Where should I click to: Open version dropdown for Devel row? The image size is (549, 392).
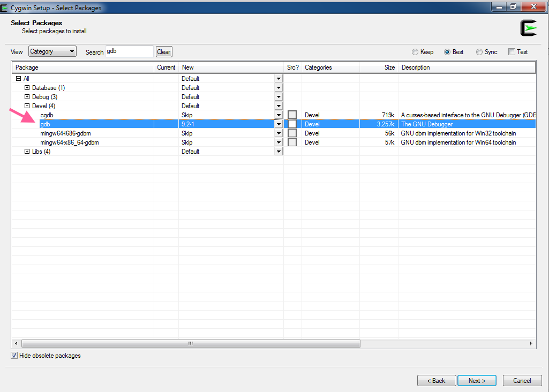[x=279, y=105]
